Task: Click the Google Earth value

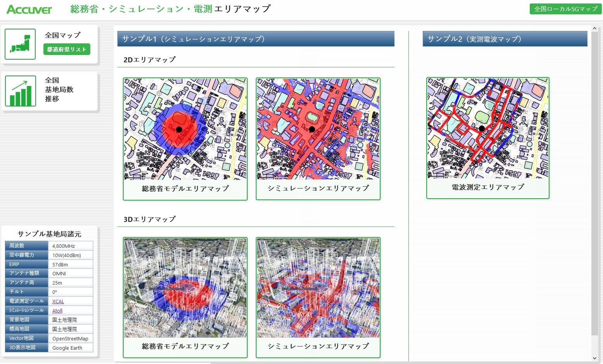Action: [67, 348]
